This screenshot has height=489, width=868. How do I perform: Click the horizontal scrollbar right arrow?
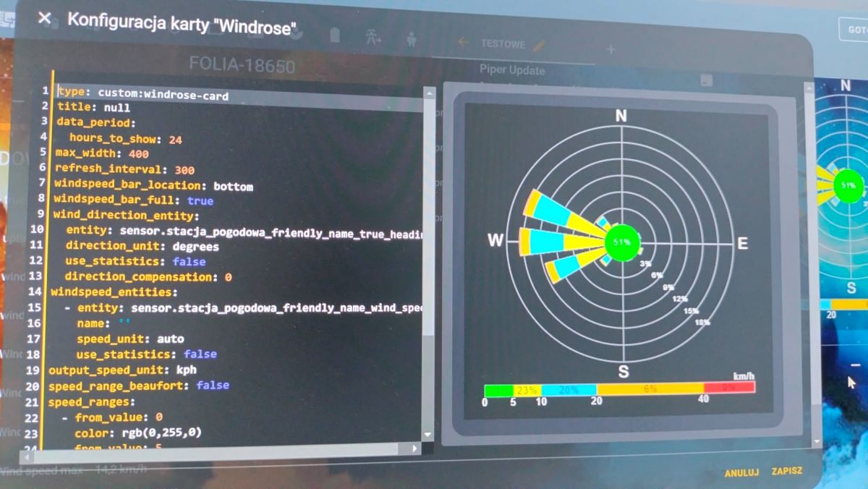pos(415,448)
